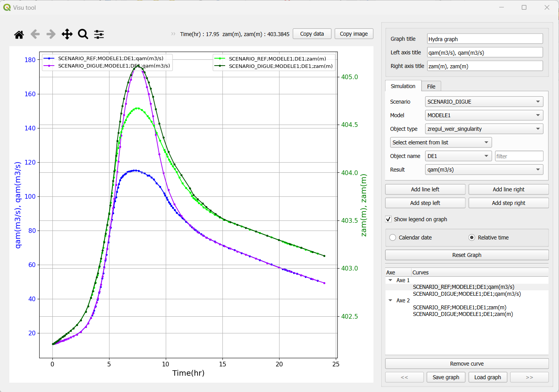Viewport: 559px width, 392px height.
Task: Click the left qam legend box on graph
Action: pyautogui.click(x=107, y=62)
